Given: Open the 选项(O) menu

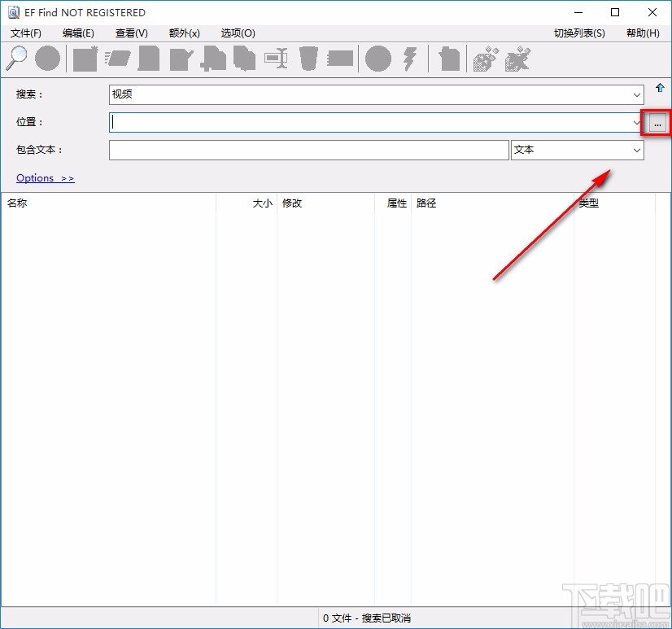Looking at the screenshot, I should click(x=238, y=33).
